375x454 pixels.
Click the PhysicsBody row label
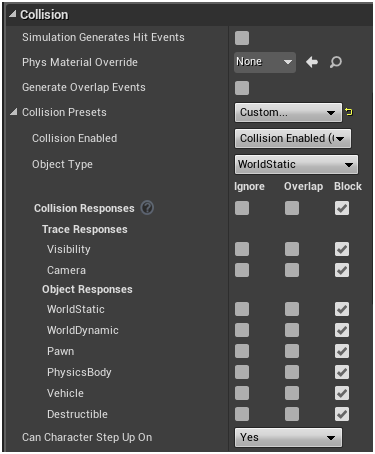(x=79, y=372)
